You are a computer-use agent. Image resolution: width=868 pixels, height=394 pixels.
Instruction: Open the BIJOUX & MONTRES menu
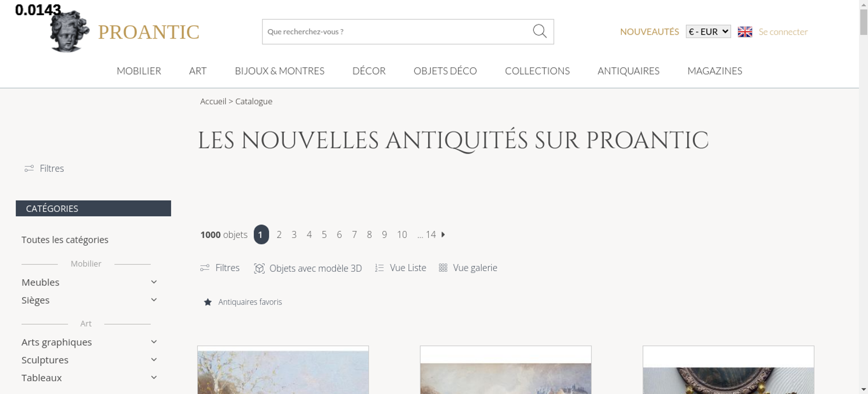[279, 71]
